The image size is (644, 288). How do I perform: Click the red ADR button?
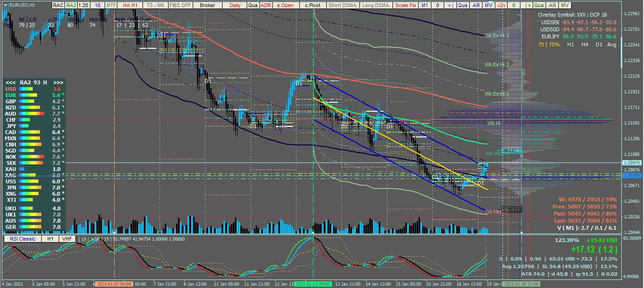point(266,5)
